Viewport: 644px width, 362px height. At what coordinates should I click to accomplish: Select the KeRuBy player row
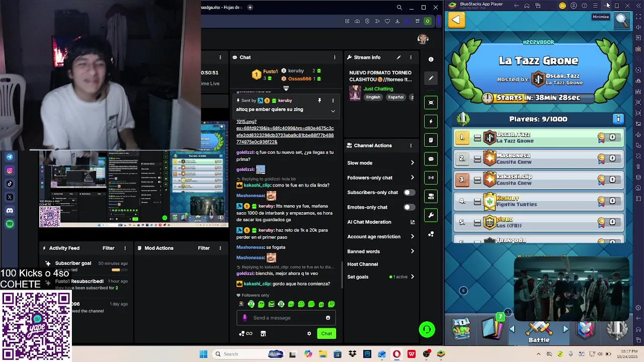pyautogui.click(x=539, y=201)
